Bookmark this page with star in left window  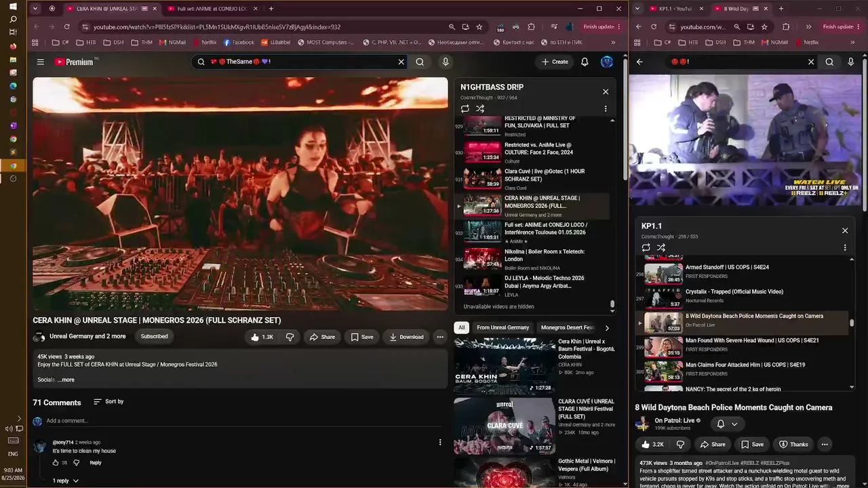click(479, 26)
